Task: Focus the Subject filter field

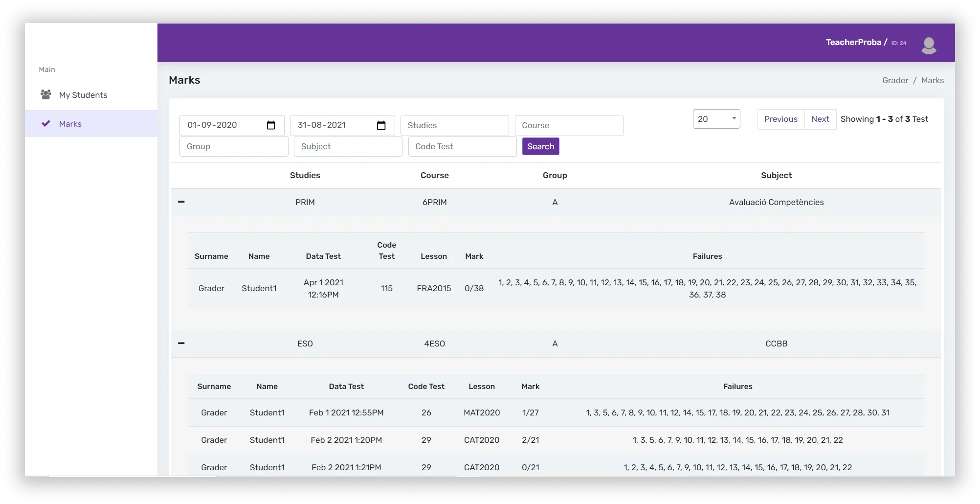Action: [348, 146]
